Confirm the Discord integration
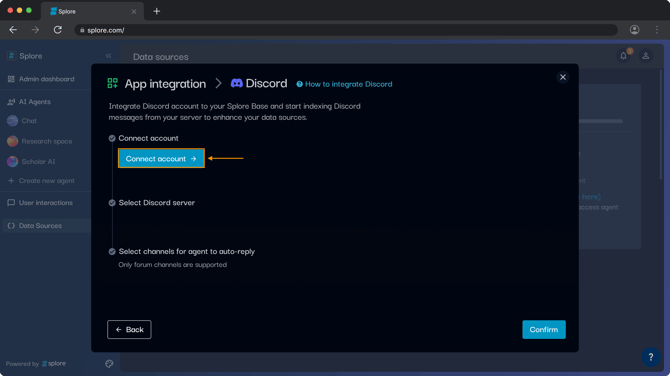670x376 pixels. pyautogui.click(x=544, y=329)
